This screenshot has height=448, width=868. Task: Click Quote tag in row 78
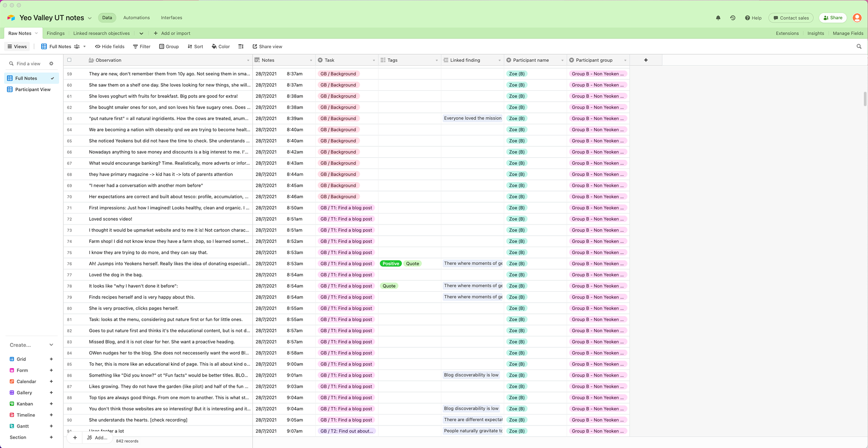point(389,286)
